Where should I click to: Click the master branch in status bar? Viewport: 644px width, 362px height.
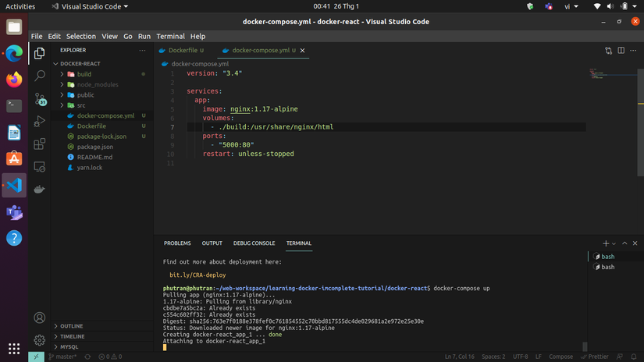tap(62, 357)
